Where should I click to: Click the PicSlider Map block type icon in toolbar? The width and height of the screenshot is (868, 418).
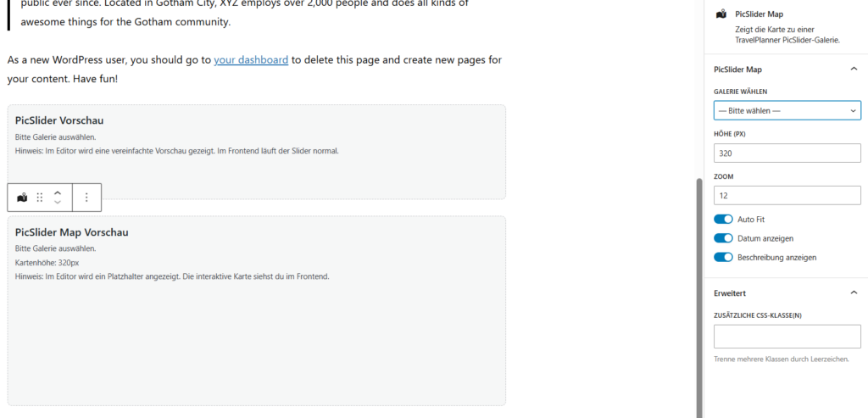tap(22, 198)
